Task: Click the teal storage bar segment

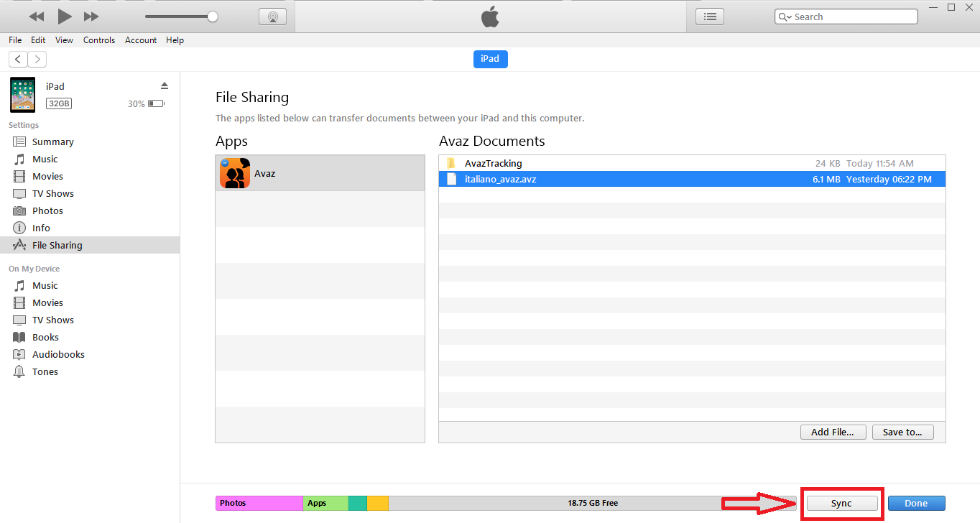Action: click(x=358, y=503)
